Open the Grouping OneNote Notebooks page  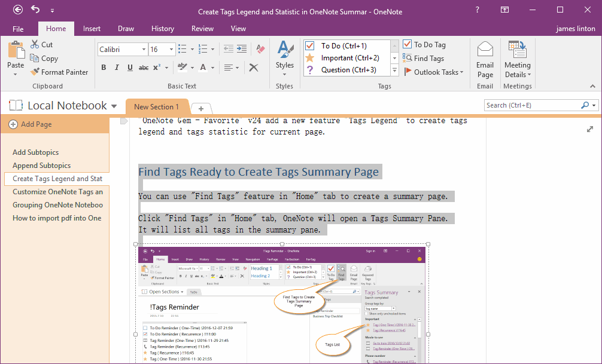pos(57,205)
